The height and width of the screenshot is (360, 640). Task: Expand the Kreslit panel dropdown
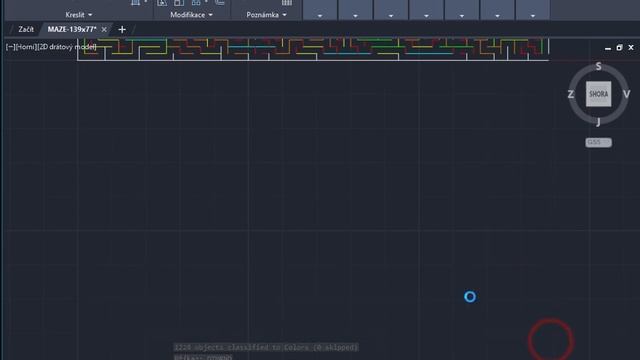(79, 15)
